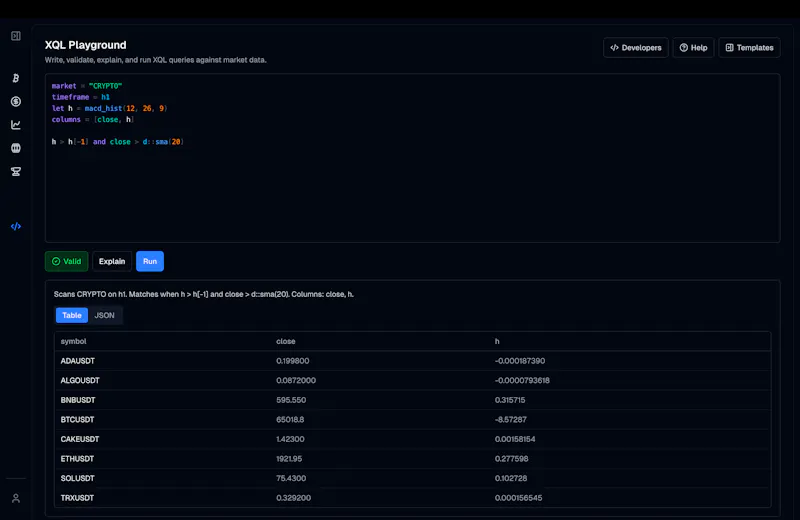Toggle the sidebar collapse icon

[x=16, y=36]
